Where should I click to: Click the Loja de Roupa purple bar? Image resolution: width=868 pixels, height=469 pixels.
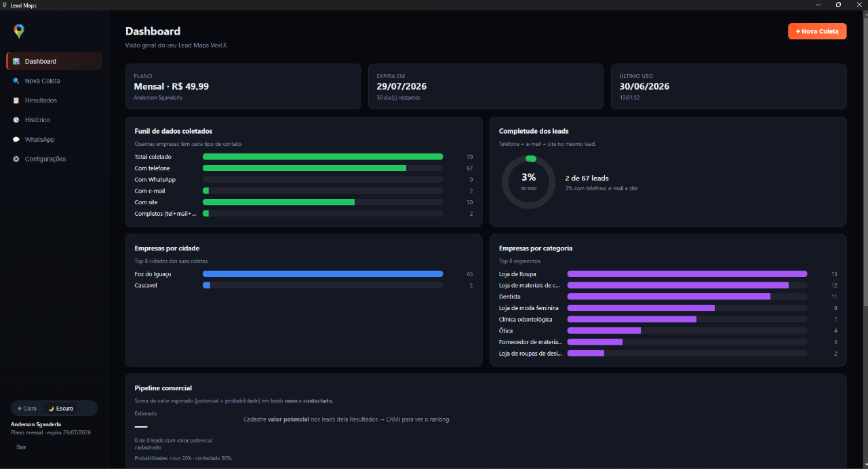pos(687,274)
